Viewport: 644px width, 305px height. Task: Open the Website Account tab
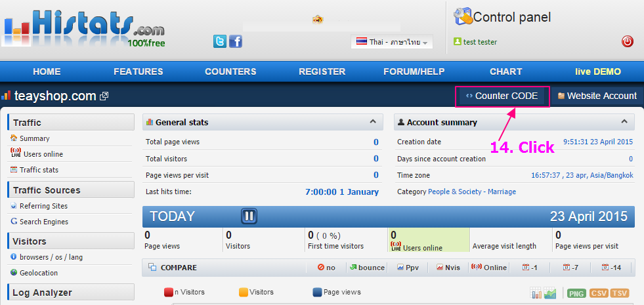coord(597,96)
